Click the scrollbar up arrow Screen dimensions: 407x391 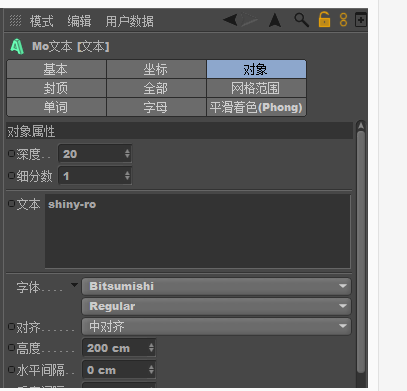pyautogui.click(x=361, y=126)
